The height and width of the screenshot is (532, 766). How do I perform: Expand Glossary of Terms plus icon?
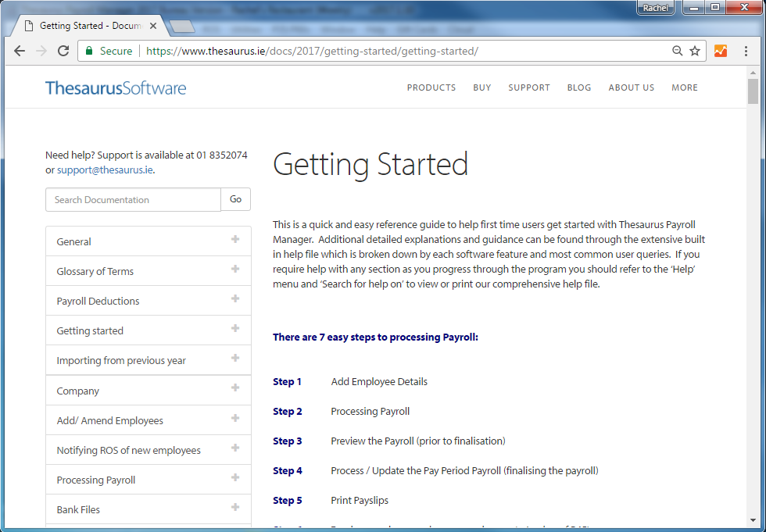tap(235, 269)
